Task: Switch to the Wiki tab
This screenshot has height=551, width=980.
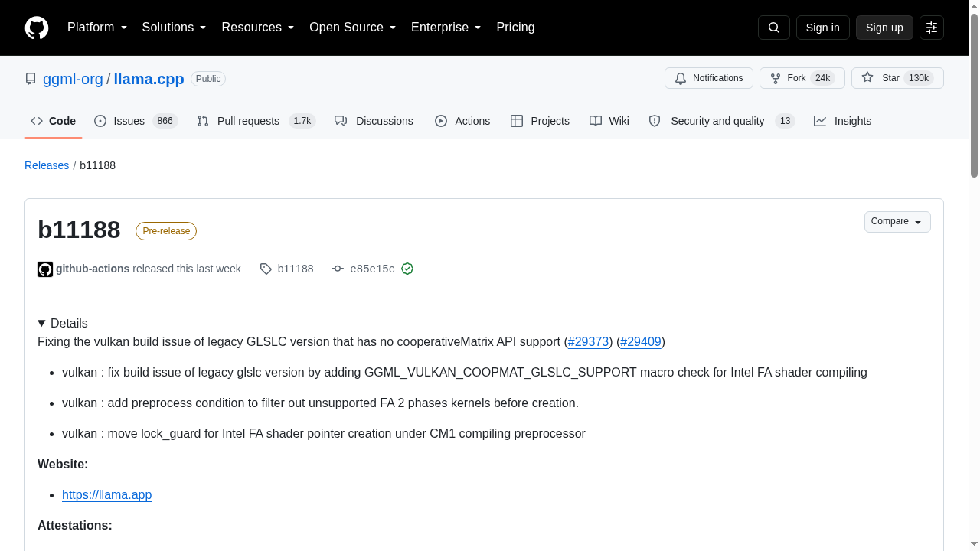Action: 609,121
